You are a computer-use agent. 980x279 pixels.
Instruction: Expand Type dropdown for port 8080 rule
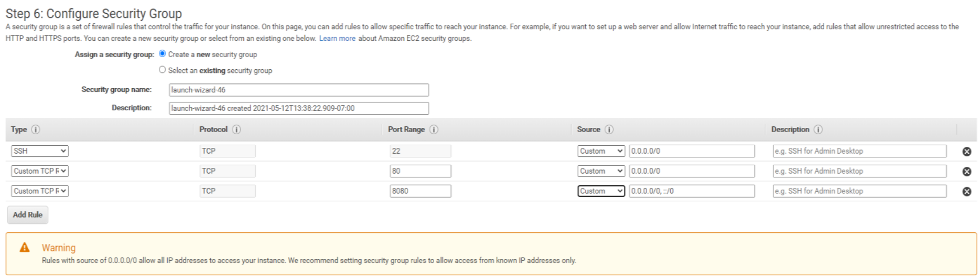40,191
